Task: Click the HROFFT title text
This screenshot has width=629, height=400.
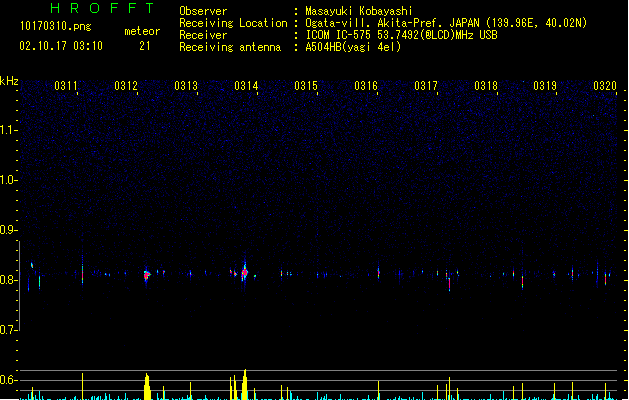Action: click(x=102, y=8)
